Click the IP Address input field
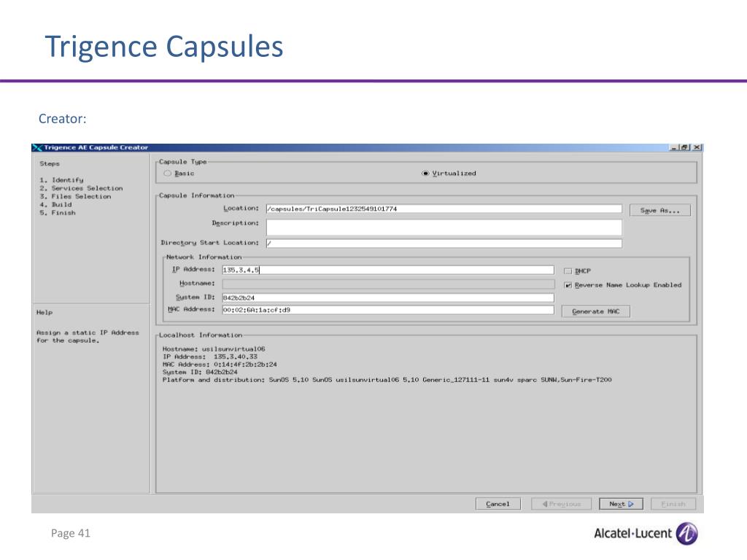The width and height of the screenshot is (747, 560). (388, 270)
